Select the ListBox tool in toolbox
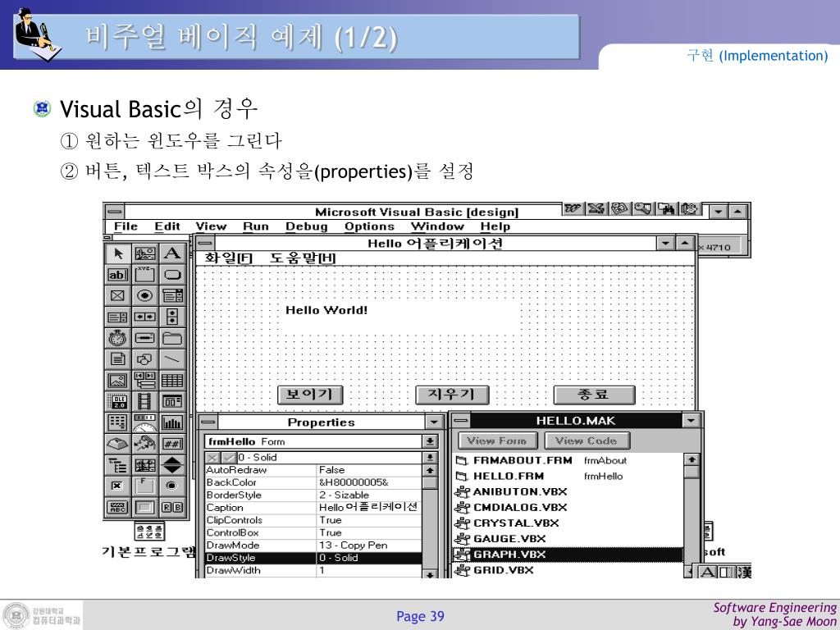 pyautogui.click(x=118, y=317)
